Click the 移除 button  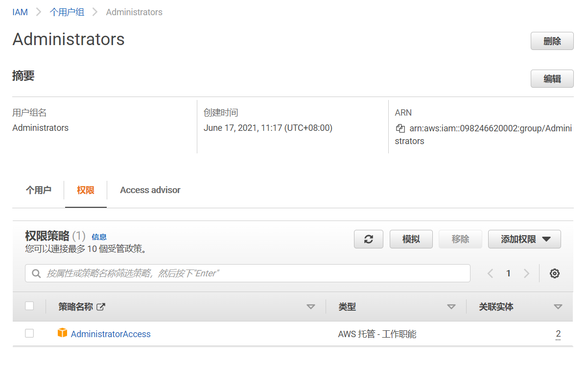coord(460,239)
